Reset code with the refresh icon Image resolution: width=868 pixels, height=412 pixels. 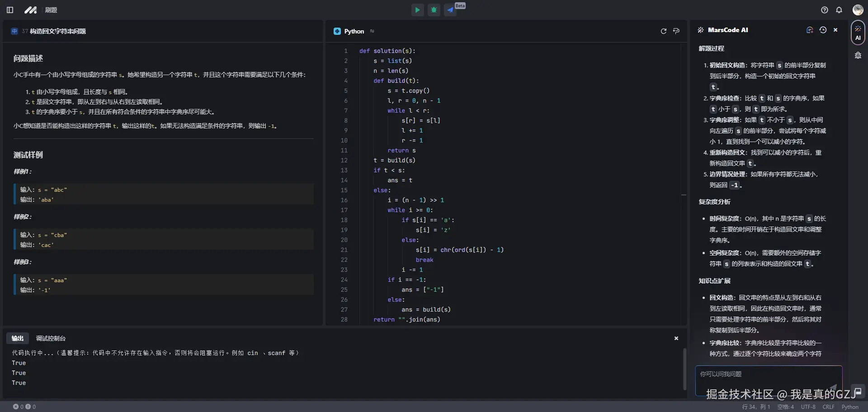[x=663, y=31]
